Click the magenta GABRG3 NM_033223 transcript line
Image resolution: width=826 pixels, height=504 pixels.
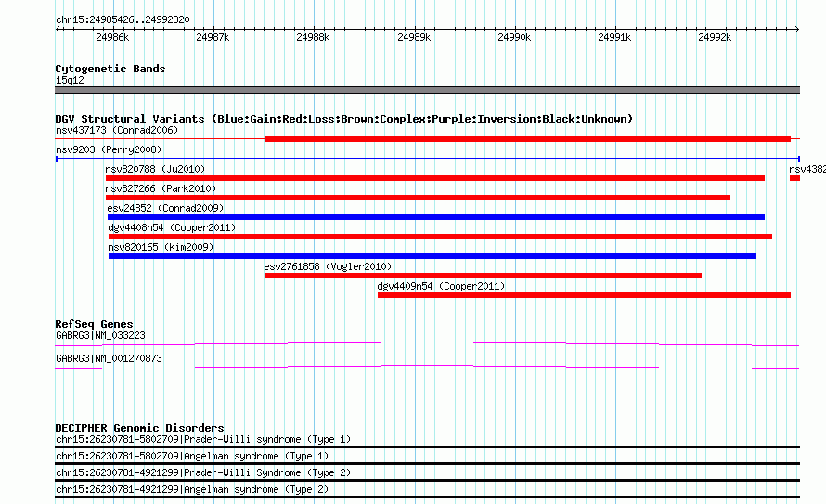[427, 344]
